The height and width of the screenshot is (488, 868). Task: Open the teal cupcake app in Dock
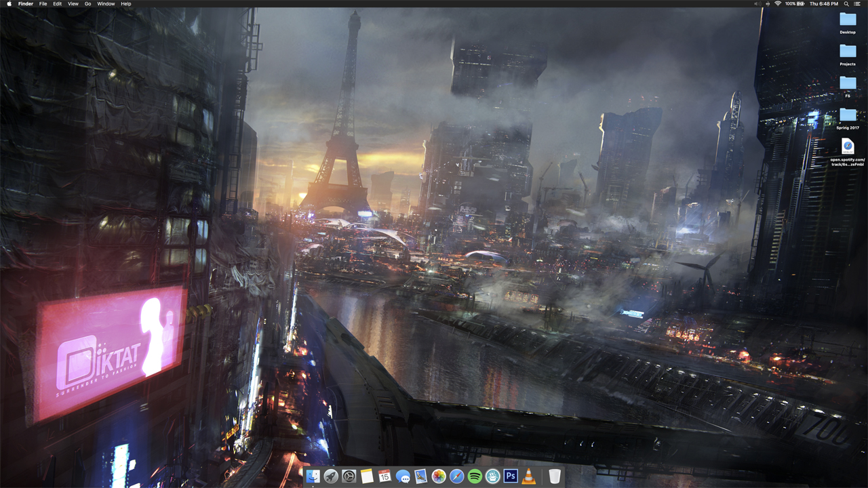(x=492, y=476)
